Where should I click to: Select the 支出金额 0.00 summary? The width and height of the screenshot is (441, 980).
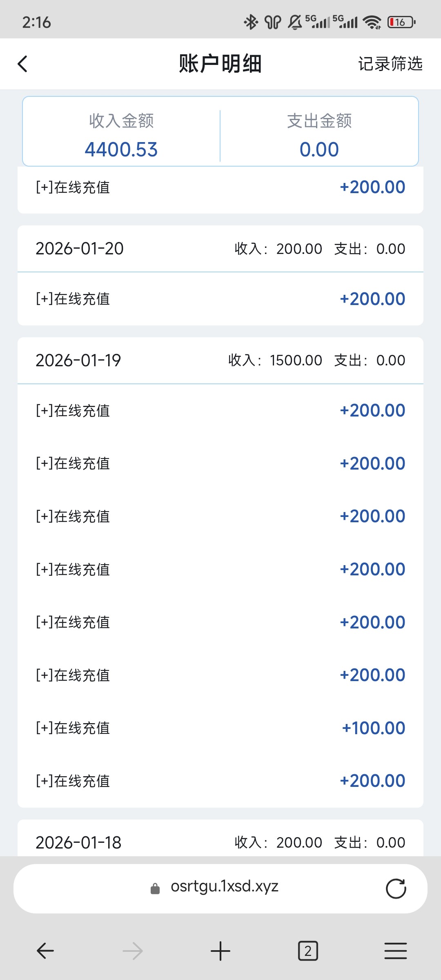(x=319, y=136)
